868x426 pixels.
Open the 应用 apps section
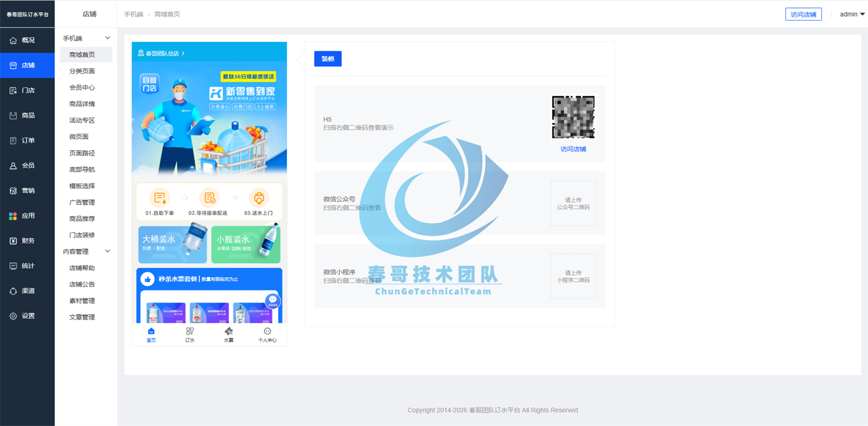tap(27, 216)
